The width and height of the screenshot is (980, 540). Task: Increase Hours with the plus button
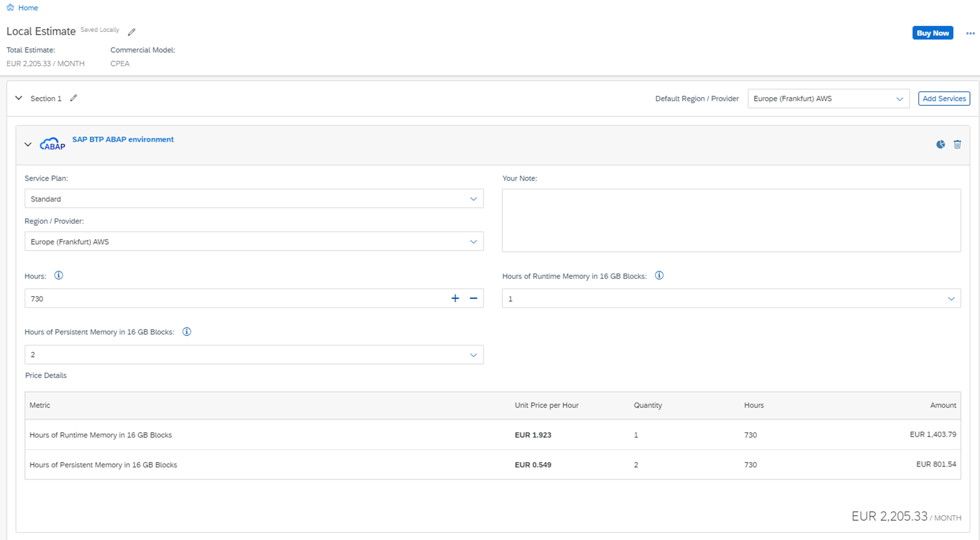coord(455,299)
